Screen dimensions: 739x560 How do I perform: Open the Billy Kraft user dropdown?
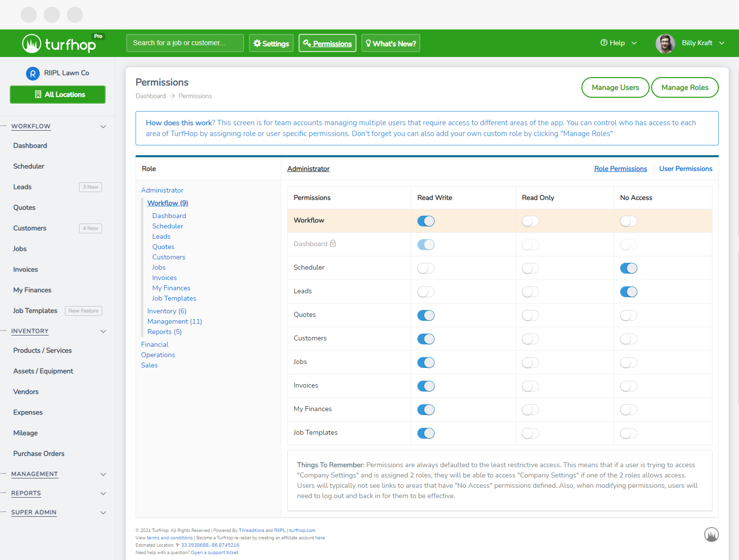pos(721,43)
